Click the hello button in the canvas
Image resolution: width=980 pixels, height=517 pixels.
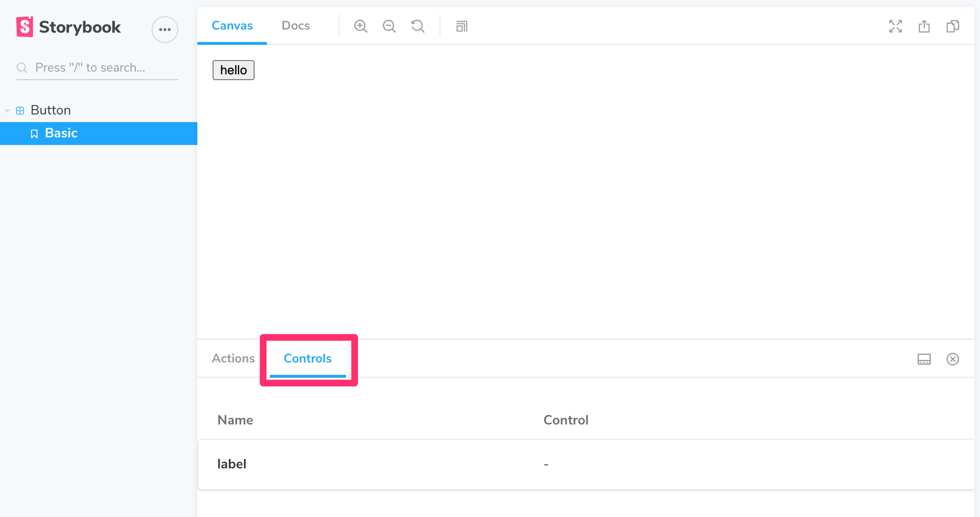pos(233,70)
